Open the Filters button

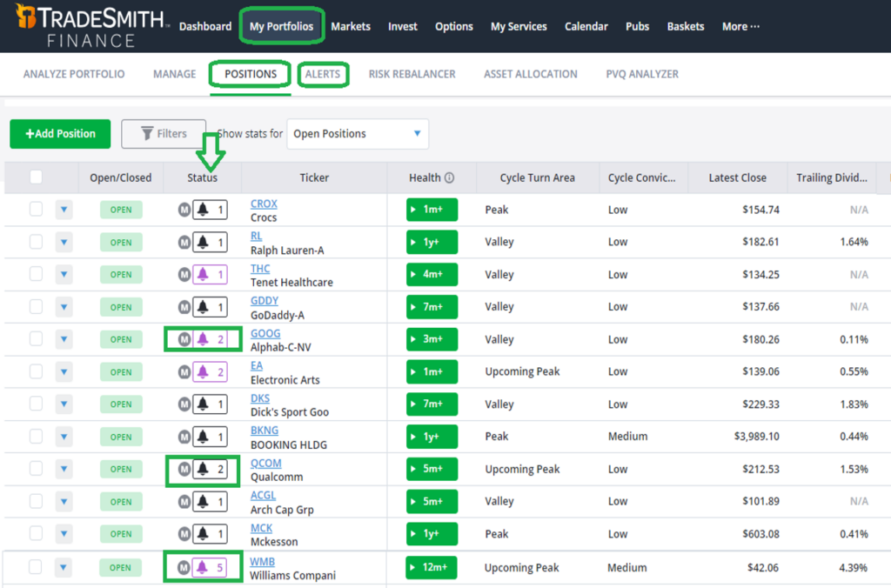(x=164, y=133)
